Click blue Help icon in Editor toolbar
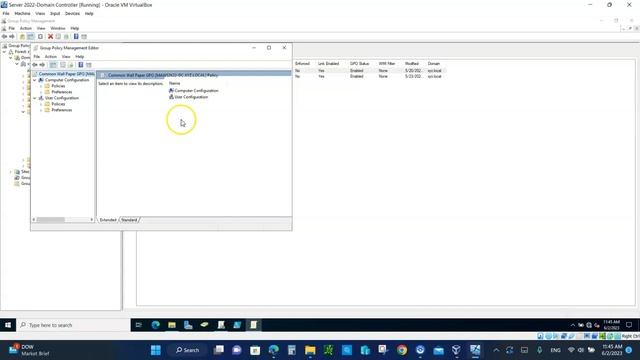The width and height of the screenshot is (640, 360). (x=80, y=64)
